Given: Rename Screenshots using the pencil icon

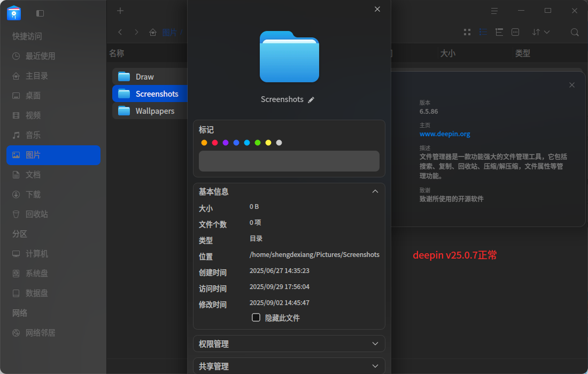Looking at the screenshot, I should pyautogui.click(x=311, y=100).
